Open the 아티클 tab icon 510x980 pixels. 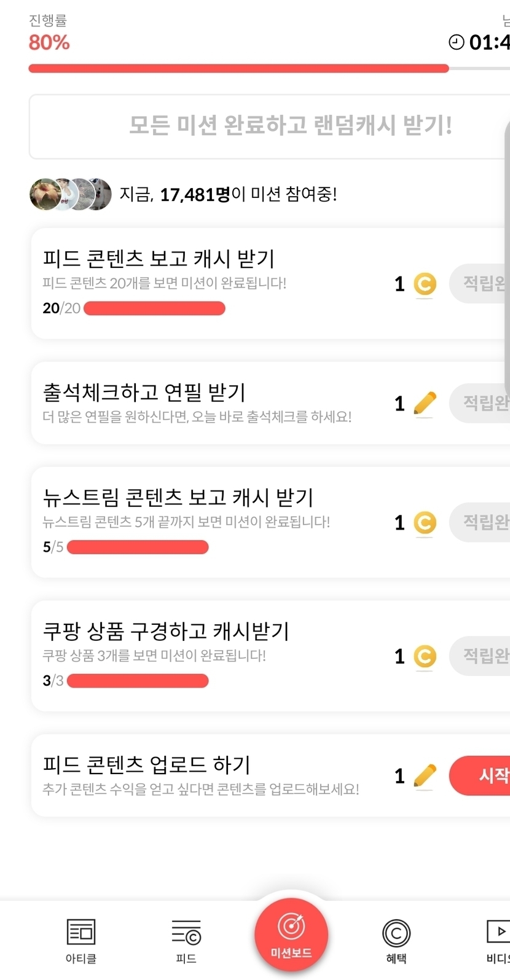click(x=80, y=933)
